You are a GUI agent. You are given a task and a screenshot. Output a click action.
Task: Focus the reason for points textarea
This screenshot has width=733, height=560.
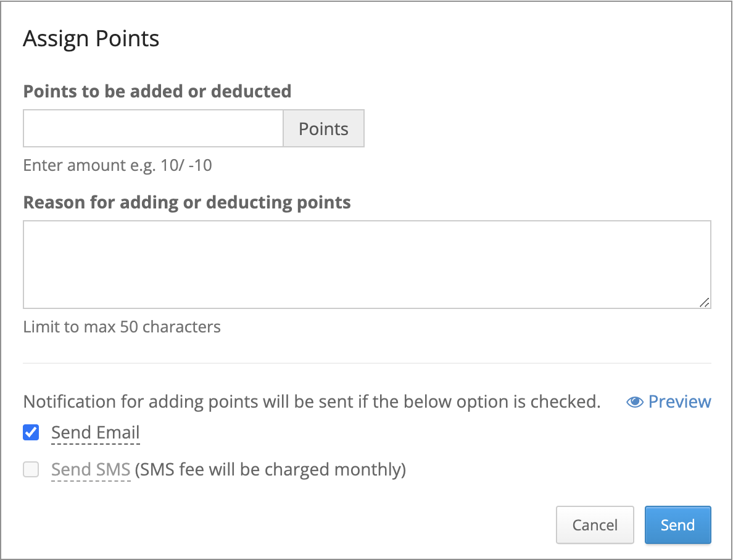click(x=367, y=265)
